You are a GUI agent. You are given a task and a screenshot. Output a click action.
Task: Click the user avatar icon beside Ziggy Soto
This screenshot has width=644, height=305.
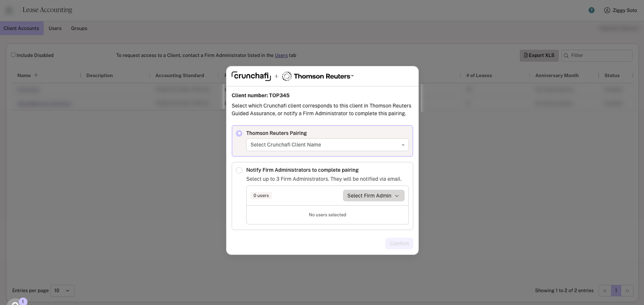[x=607, y=10]
